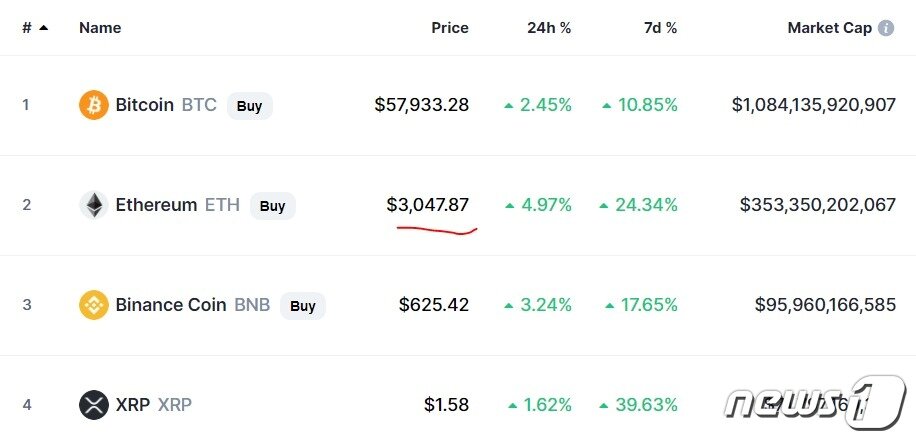Click the Bitcoin logo icon
Image resolution: width=916 pixels, height=442 pixels.
[x=93, y=105]
